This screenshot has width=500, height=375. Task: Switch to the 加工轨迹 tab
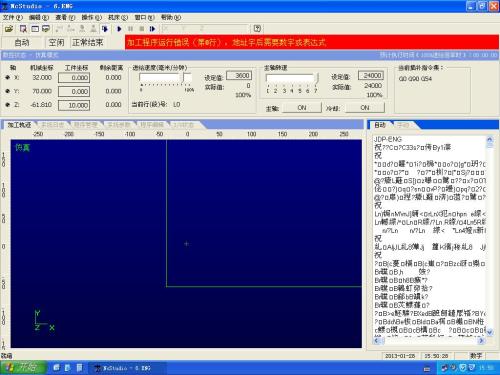click(19, 125)
